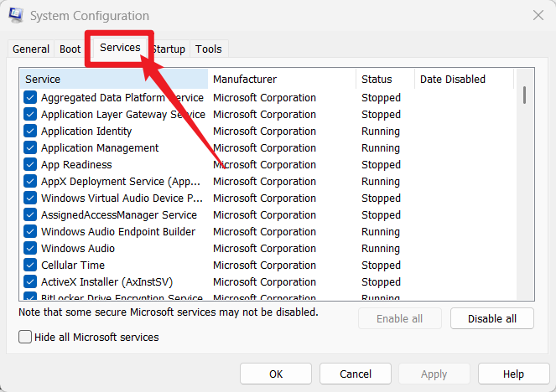The image size is (556, 392).
Task: Sort by the Service column header
Action: click(114, 79)
